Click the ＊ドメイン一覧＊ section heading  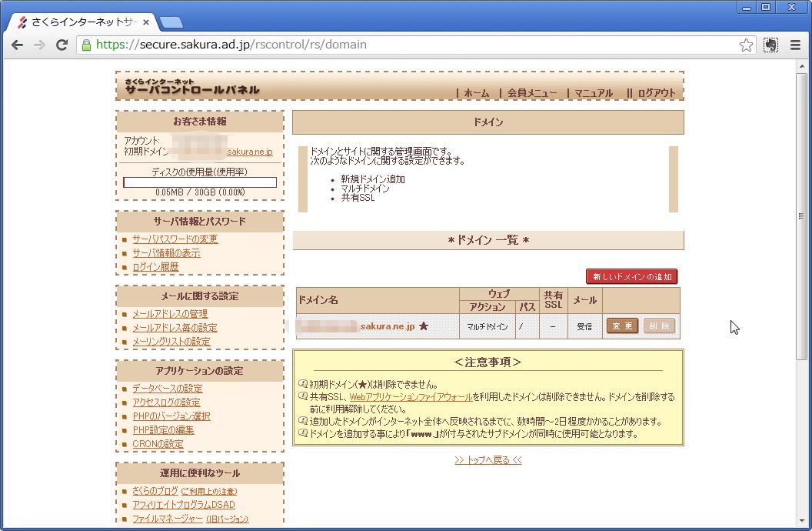(x=488, y=240)
